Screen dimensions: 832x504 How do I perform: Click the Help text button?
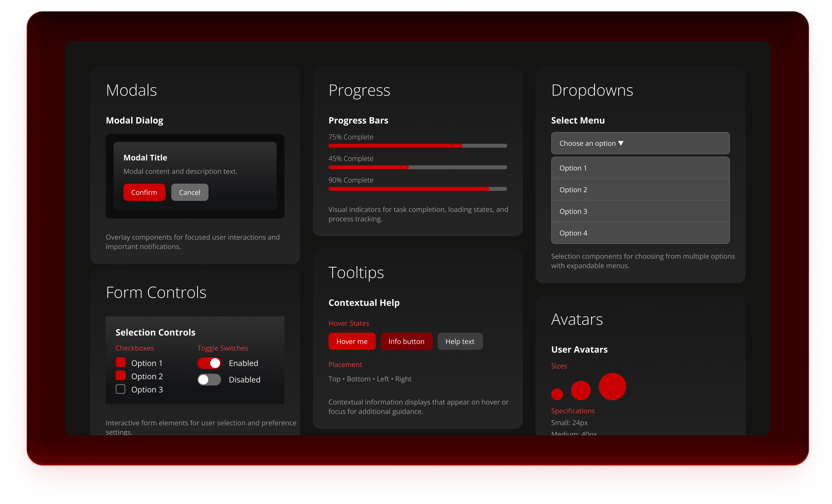[x=460, y=341]
